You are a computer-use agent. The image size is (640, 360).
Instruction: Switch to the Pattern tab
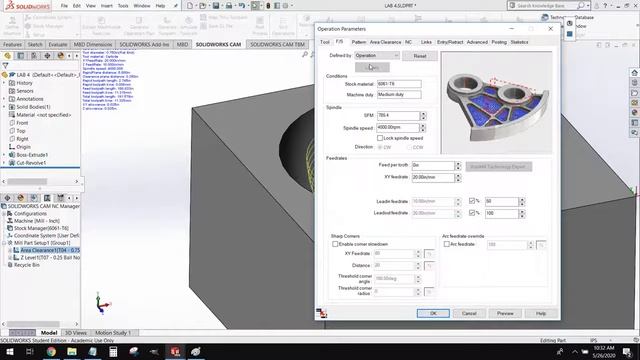pyautogui.click(x=359, y=42)
